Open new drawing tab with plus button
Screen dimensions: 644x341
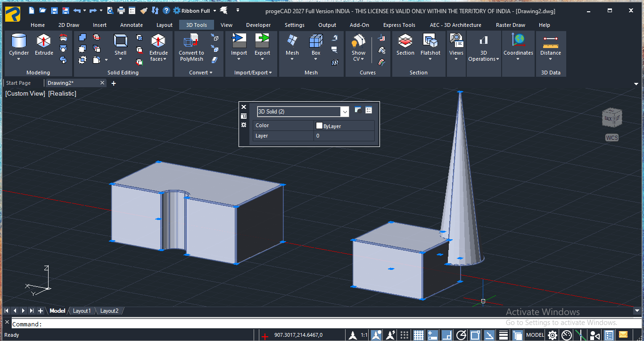coord(113,83)
